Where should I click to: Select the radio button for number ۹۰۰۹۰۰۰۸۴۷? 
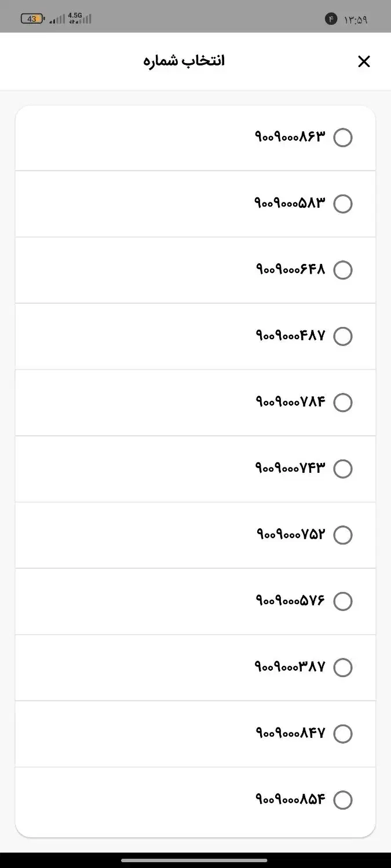(343, 733)
